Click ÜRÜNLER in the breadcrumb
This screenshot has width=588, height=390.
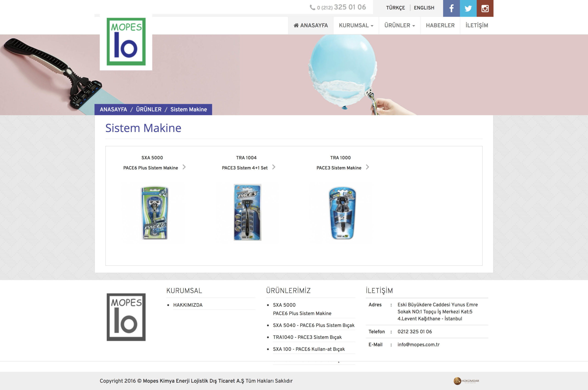[149, 109]
